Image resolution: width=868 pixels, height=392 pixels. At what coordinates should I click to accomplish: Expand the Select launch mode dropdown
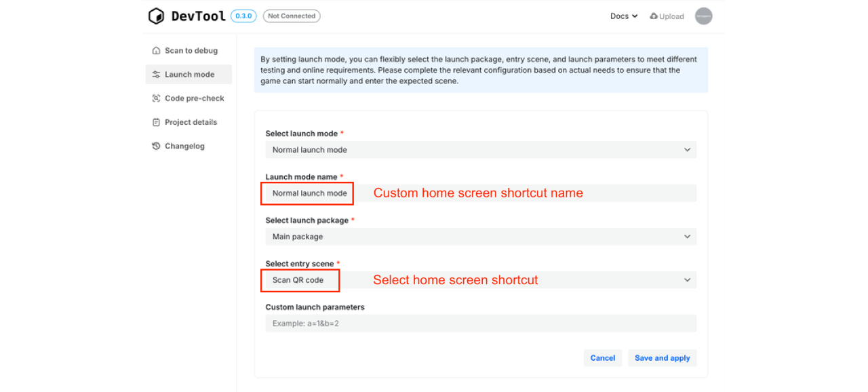480,150
